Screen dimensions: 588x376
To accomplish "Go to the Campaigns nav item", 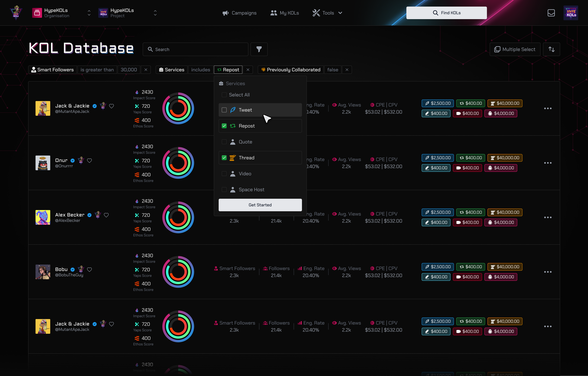I will click(239, 13).
